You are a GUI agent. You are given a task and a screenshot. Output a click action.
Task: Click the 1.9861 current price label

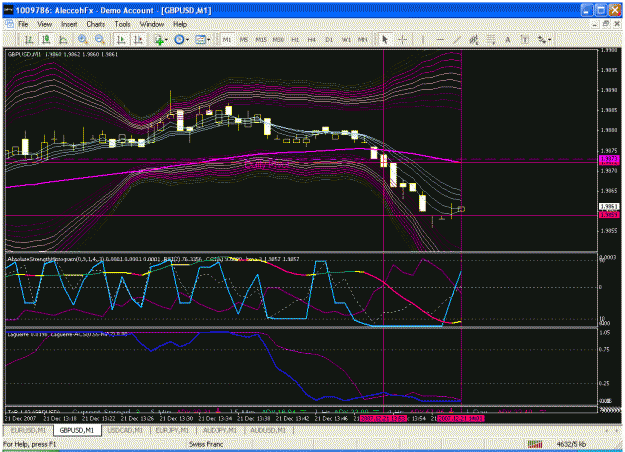point(609,206)
